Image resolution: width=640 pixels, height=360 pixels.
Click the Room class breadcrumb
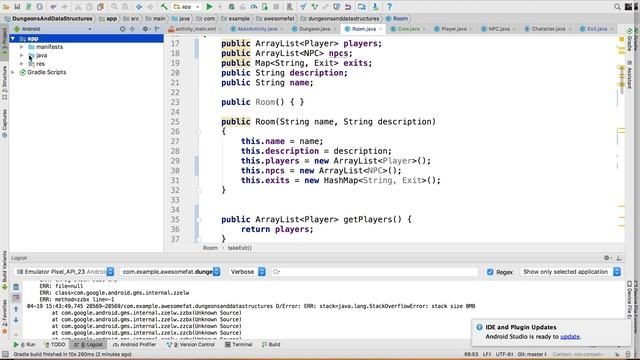coord(397,19)
